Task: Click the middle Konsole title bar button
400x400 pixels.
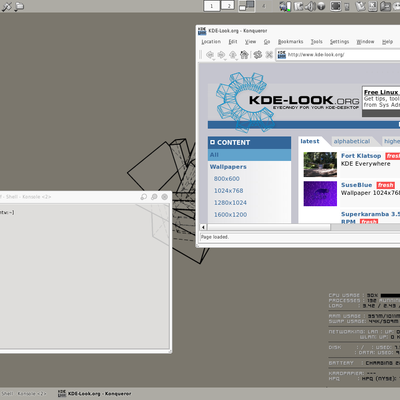Action: (154, 197)
